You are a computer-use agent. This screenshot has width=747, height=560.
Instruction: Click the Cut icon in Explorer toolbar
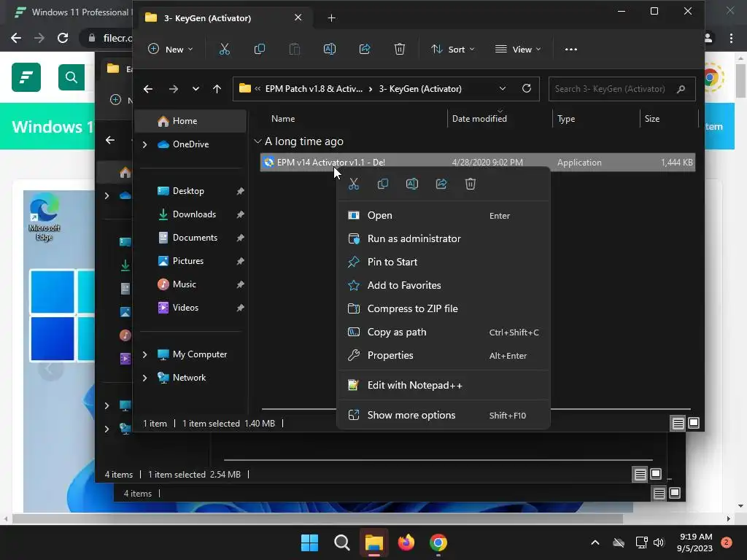(225, 49)
